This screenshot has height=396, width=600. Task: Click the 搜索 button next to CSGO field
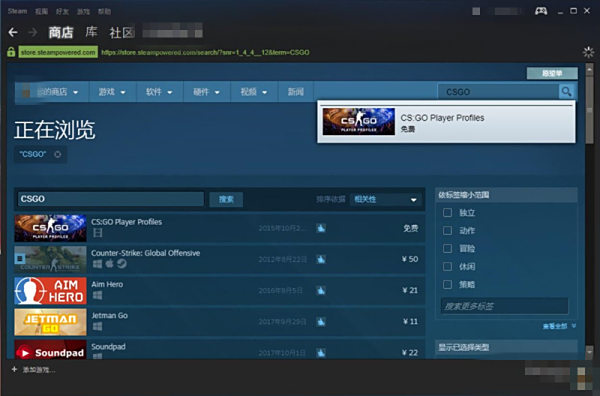tap(226, 199)
